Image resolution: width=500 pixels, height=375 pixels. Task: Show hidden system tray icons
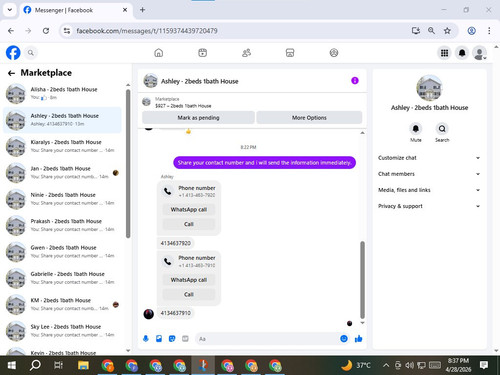click(386, 365)
